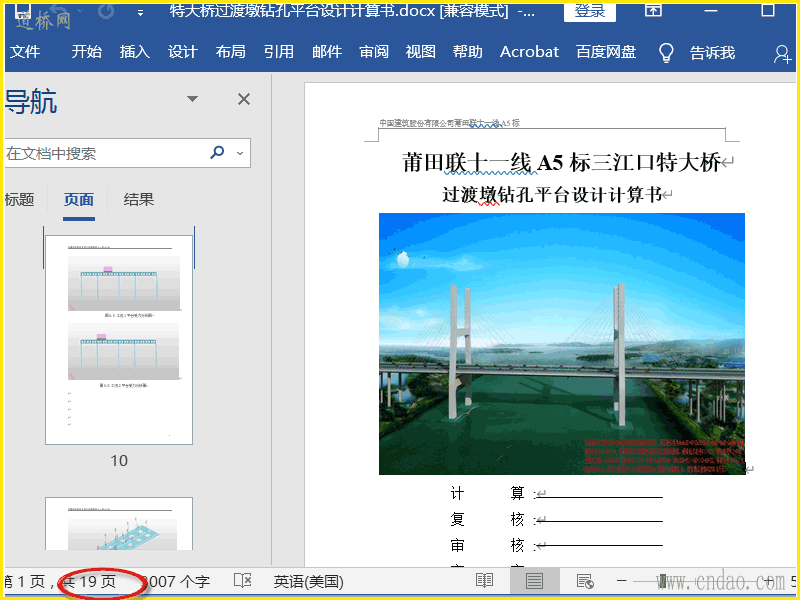
Task: Close the 导航 navigation pane
Action: tap(244, 99)
